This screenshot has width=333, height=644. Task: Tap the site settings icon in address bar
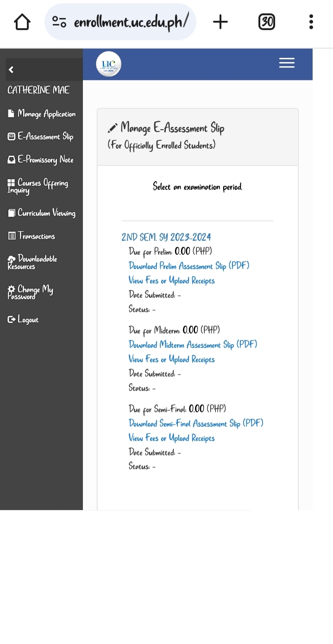tap(59, 22)
